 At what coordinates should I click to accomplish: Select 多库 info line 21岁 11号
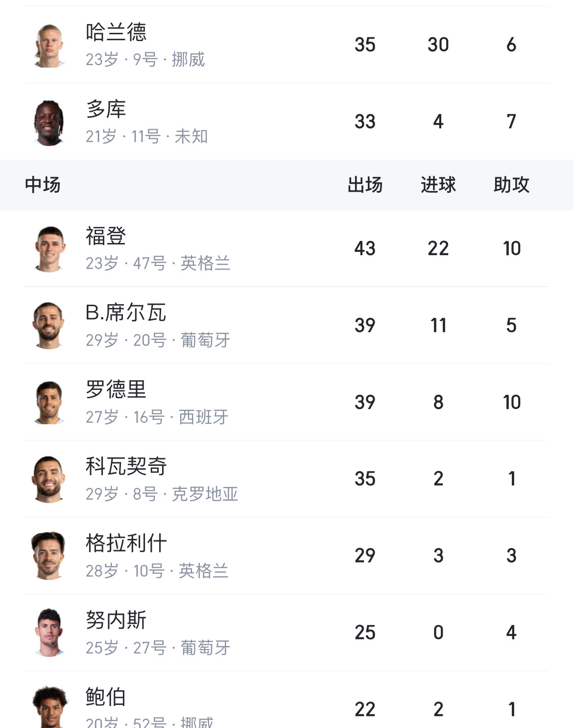[146, 136]
